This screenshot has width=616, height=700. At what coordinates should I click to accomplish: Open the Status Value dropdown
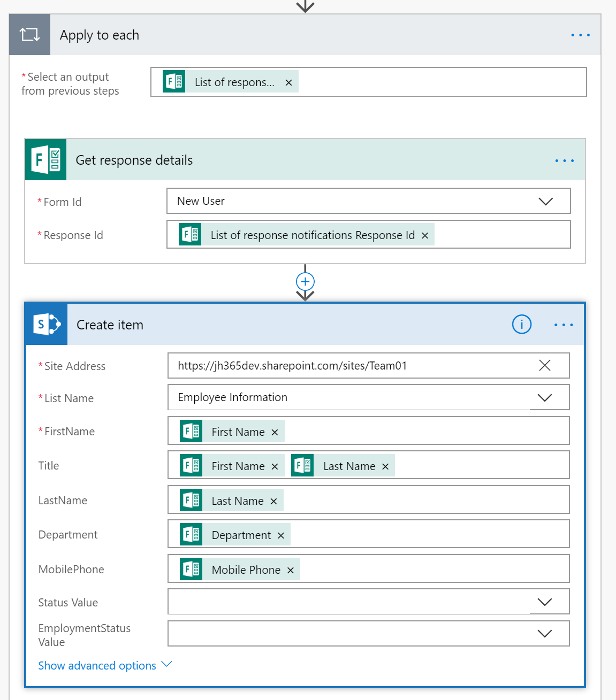pyautogui.click(x=544, y=602)
